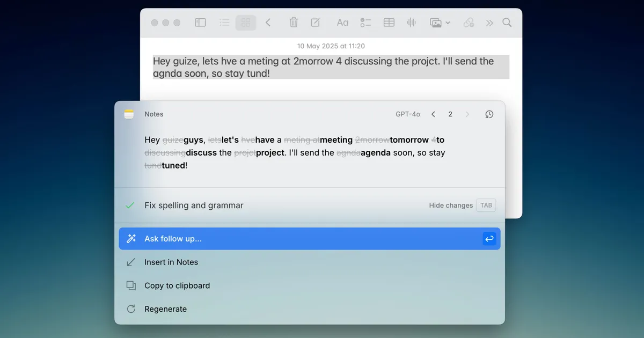
Task: Open text format Aa options
Action: pos(342,23)
